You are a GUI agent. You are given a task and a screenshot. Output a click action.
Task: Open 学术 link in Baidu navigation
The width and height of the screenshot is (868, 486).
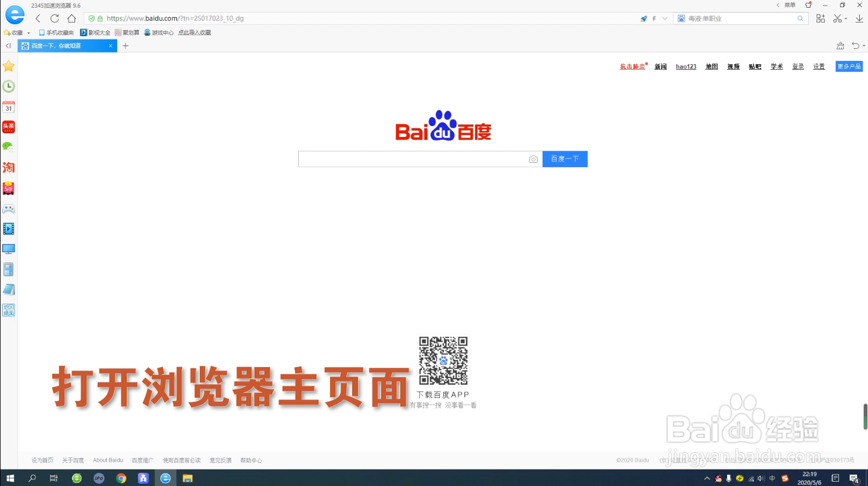click(x=776, y=66)
